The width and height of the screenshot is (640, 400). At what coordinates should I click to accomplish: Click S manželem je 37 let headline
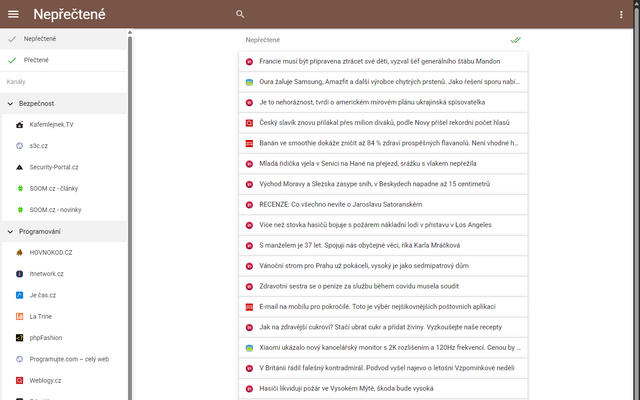359,245
